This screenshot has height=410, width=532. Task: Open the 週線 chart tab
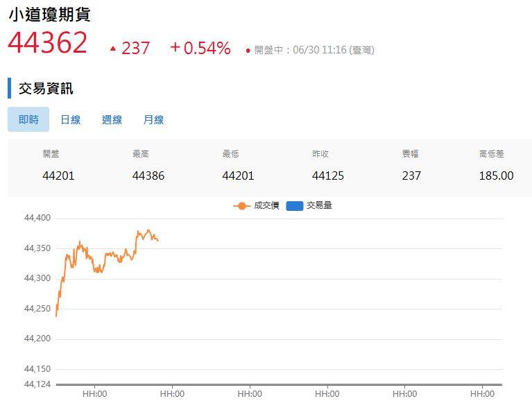pyautogui.click(x=112, y=119)
